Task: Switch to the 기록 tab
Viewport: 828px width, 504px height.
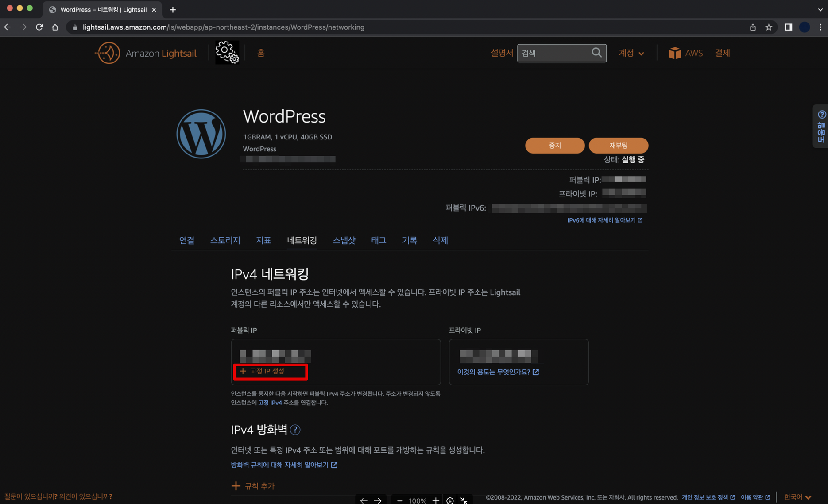Action: pos(410,240)
